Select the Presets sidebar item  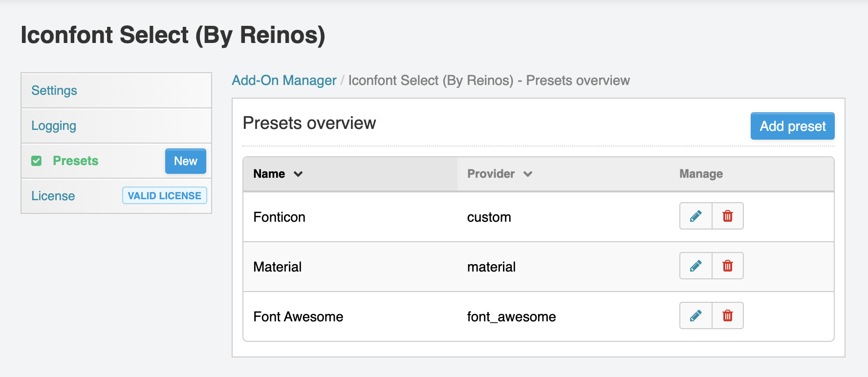point(75,161)
